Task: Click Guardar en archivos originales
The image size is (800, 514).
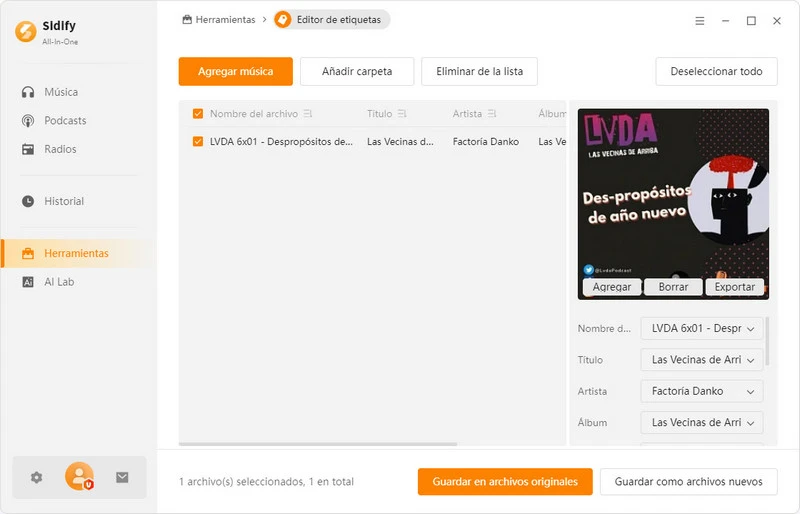Action: click(505, 481)
